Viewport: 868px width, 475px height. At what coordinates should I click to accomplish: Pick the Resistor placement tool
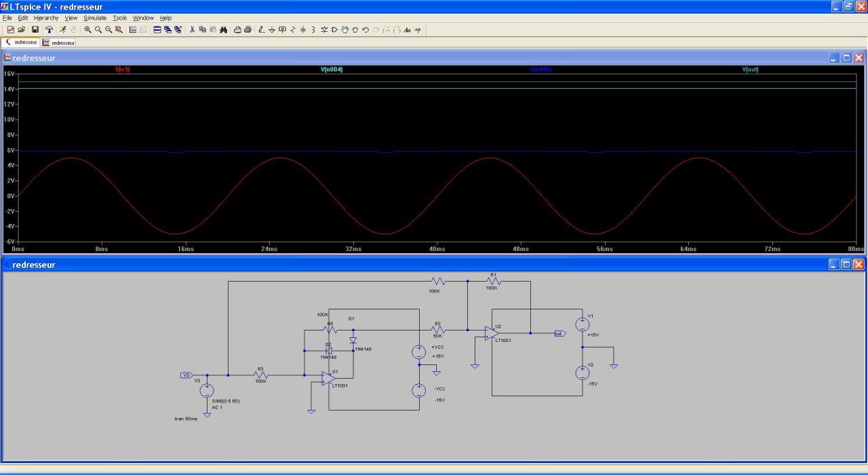[293, 30]
